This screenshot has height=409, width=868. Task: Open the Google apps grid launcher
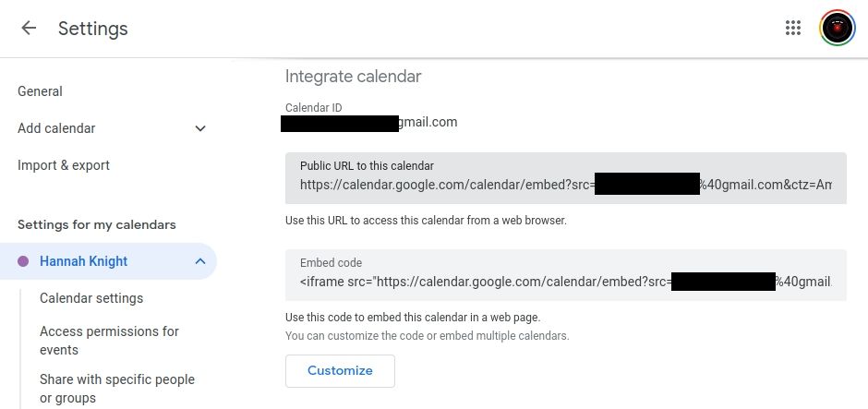(792, 28)
